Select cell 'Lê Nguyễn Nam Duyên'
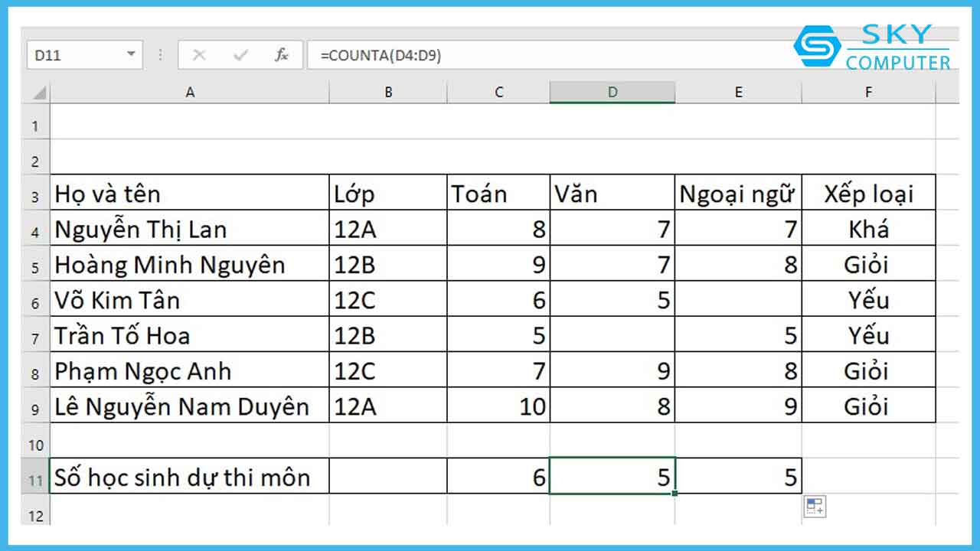980x551 pixels. [190, 405]
